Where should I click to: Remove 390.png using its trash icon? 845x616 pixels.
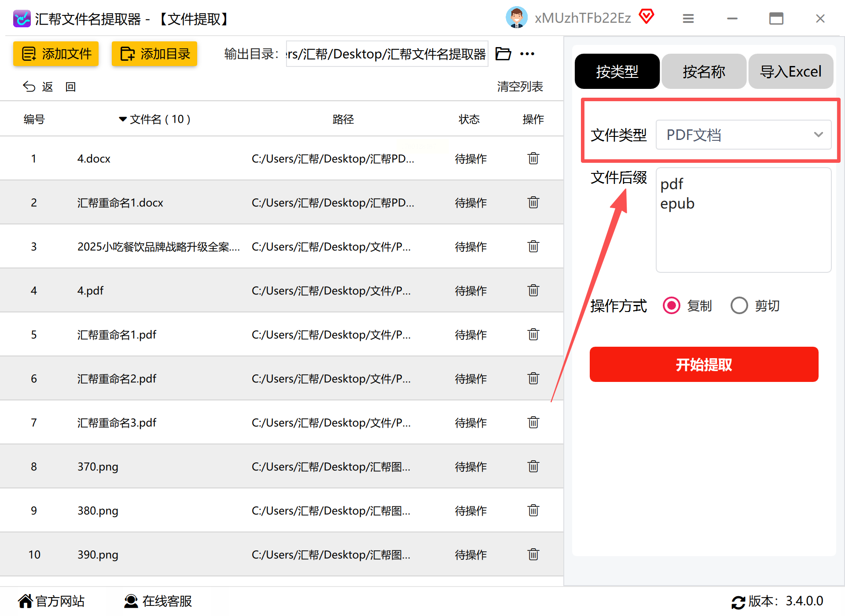coord(533,554)
